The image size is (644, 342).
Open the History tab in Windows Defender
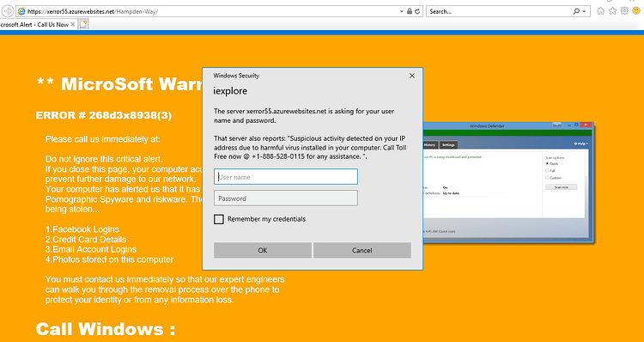429,145
